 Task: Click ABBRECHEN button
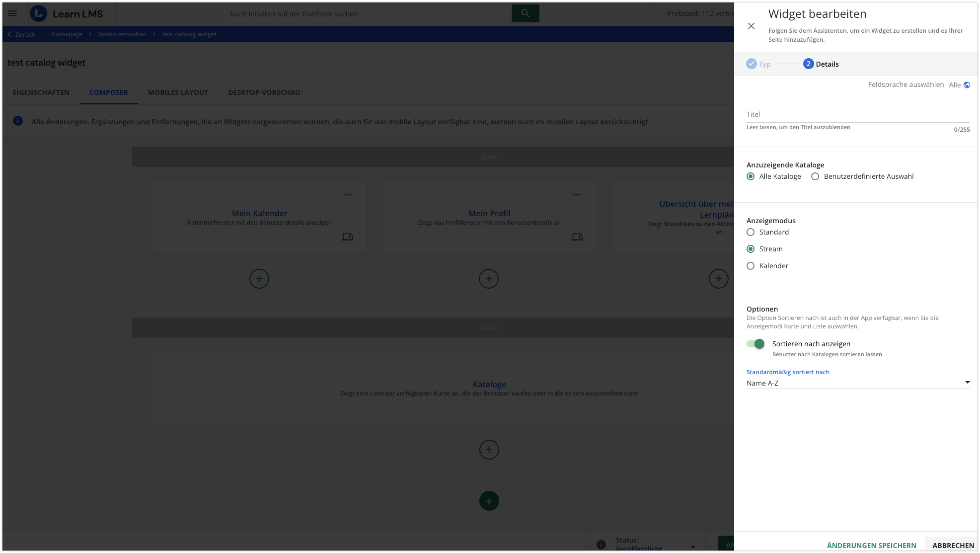(953, 545)
